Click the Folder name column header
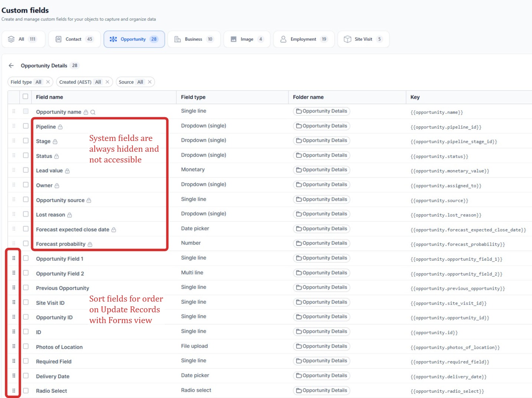The image size is (532, 398). [308, 97]
